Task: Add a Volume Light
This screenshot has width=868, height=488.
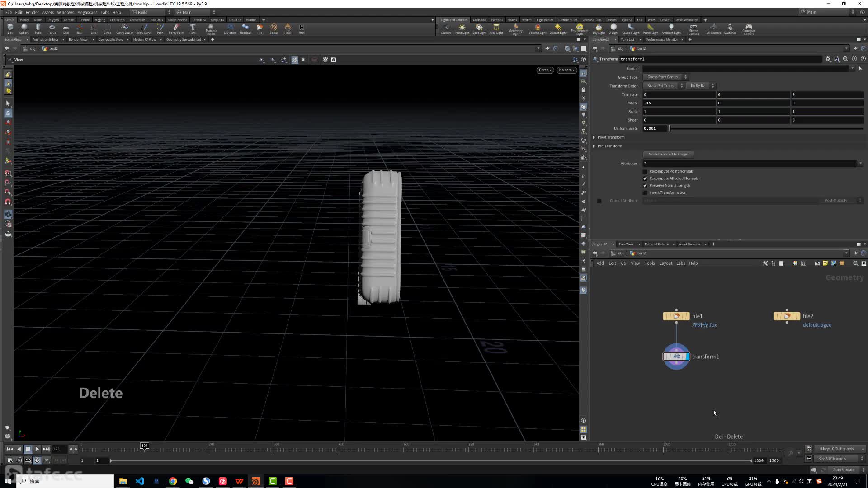Action: click(x=538, y=29)
